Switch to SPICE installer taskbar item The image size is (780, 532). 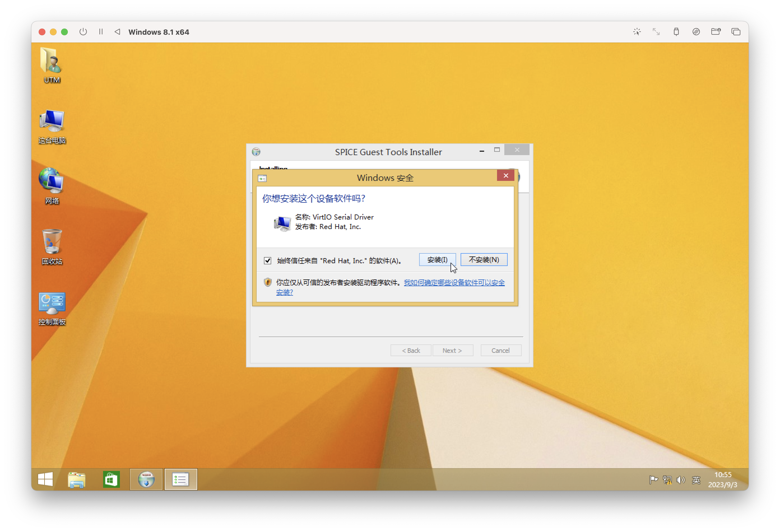pos(146,479)
